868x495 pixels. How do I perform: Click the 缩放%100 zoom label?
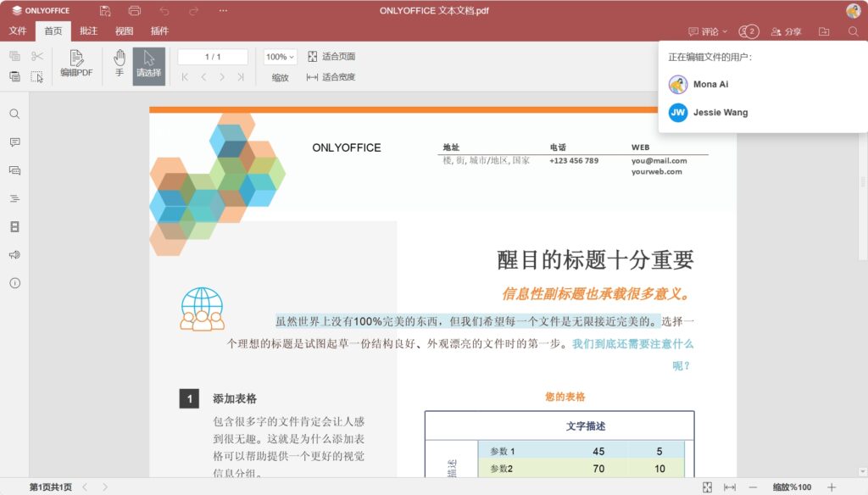pos(793,487)
